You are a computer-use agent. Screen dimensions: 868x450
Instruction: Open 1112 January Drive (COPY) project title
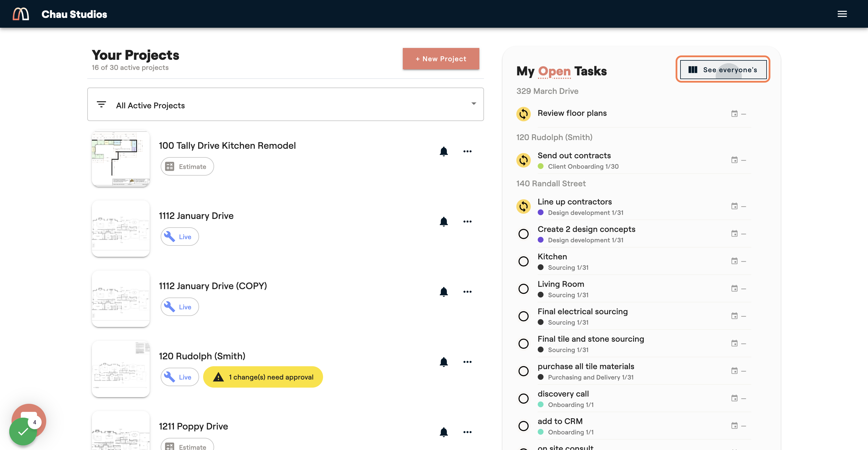pos(213,286)
